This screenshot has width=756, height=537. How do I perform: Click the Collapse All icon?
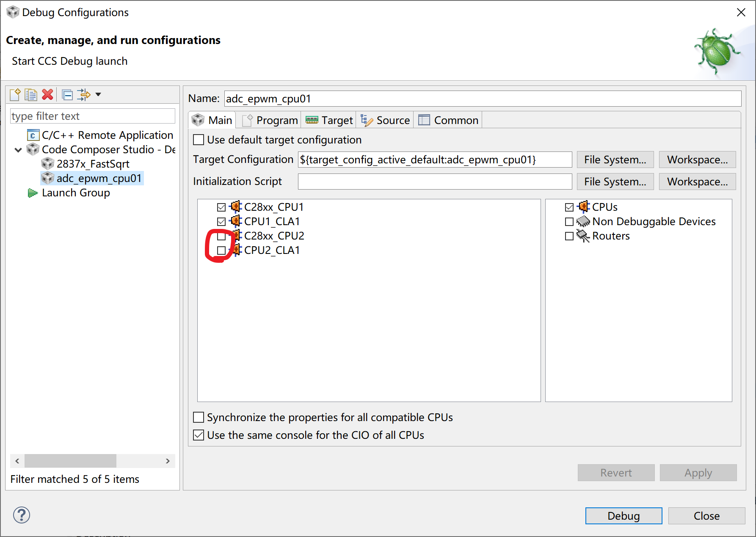pyautogui.click(x=67, y=94)
